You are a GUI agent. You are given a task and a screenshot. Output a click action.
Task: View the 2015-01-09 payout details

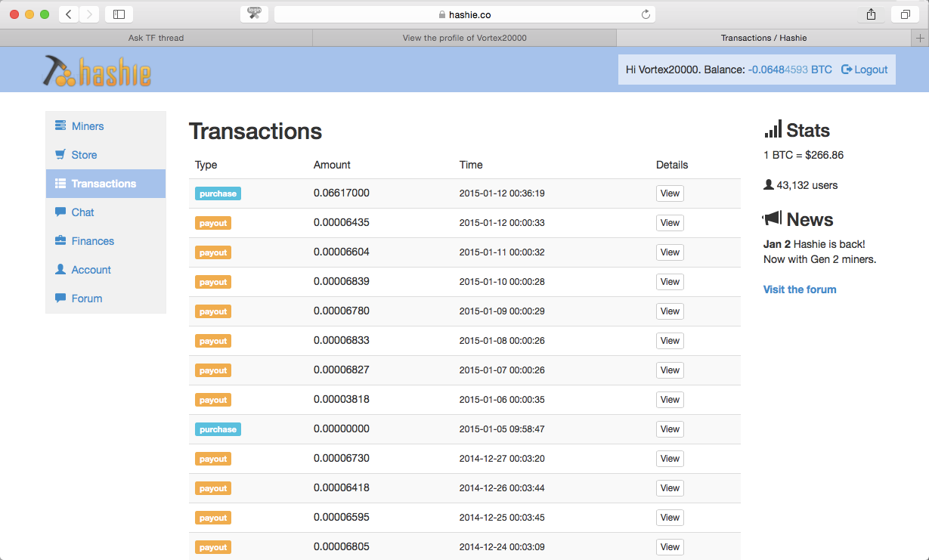click(x=670, y=311)
